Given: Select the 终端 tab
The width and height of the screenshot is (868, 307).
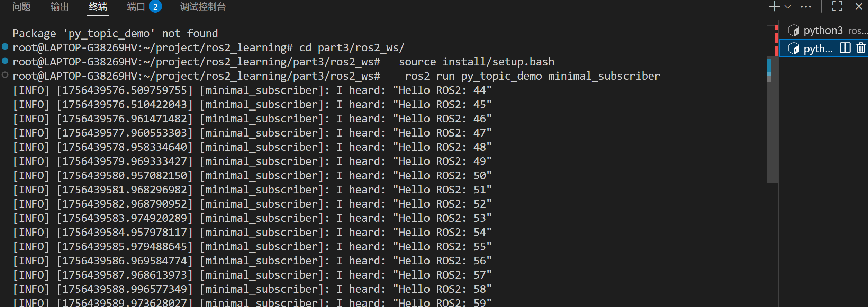Looking at the screenshot, I should coord(98,7).
